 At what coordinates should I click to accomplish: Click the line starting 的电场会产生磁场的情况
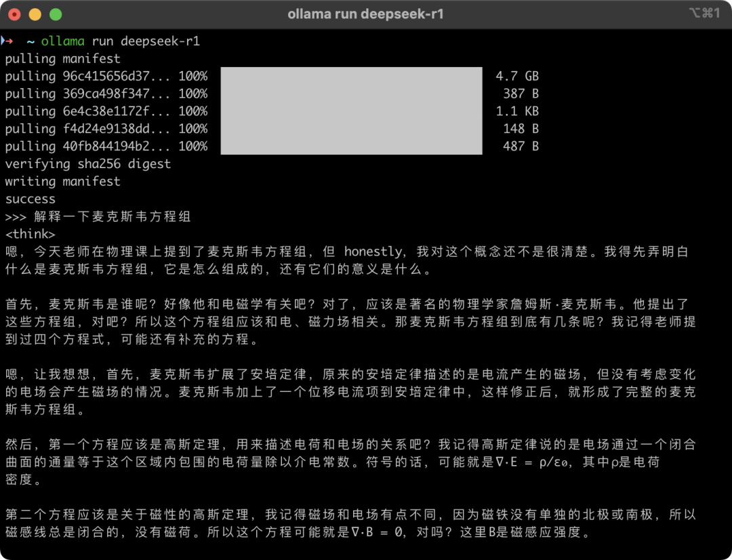(x=350, y=392)
